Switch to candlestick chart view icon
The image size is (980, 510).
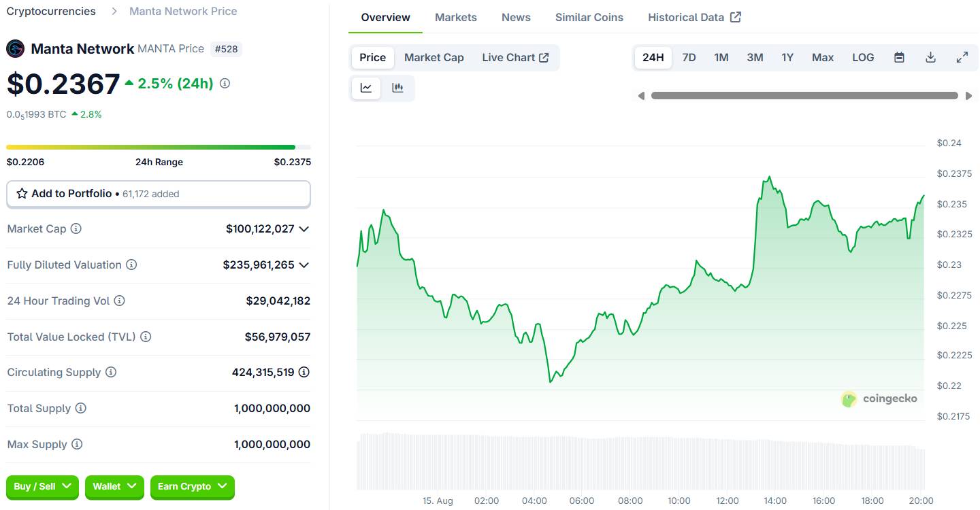[x=397, y=88]
